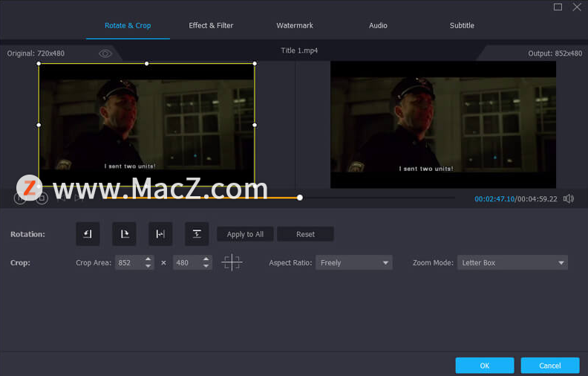The image size is (588, 376).
Task: Select the top-left crop handle
Action: [x=39, y=63]
